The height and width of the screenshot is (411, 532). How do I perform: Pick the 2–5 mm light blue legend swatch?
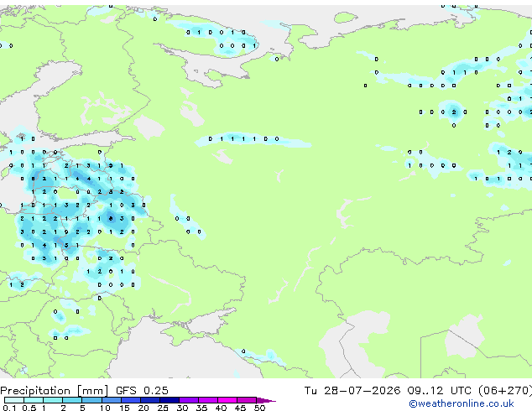[72, 400]
